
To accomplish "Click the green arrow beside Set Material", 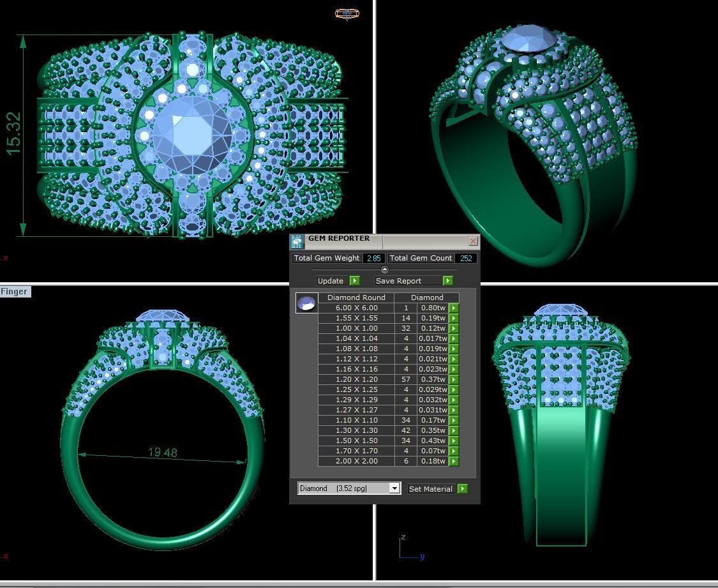I will point(463,488).
